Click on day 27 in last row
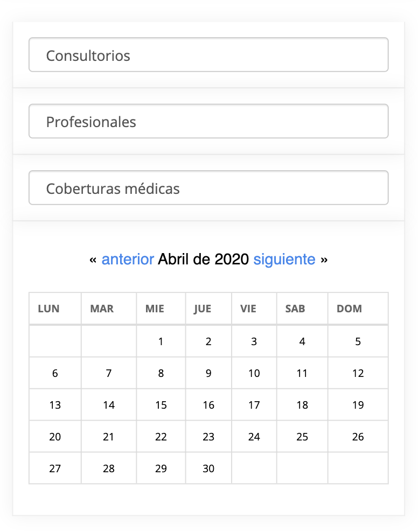The image size is (418, 532). 55,468
